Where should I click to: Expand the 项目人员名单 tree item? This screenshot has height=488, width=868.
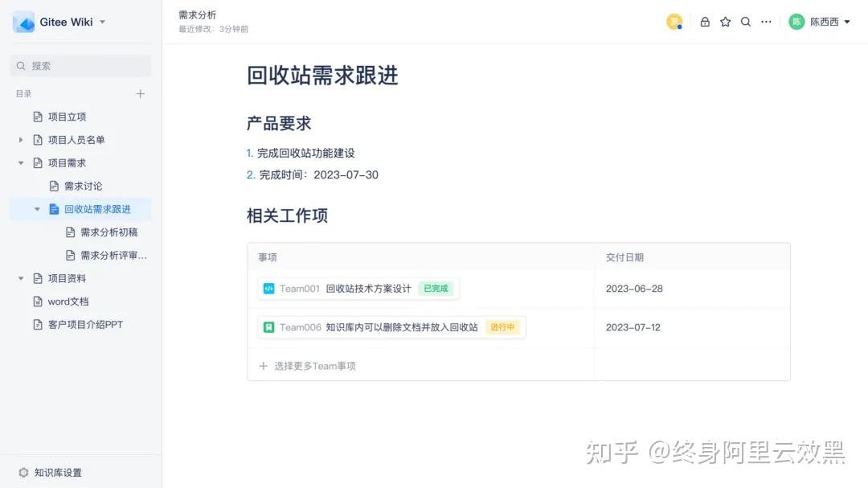[x=20, y=139]
